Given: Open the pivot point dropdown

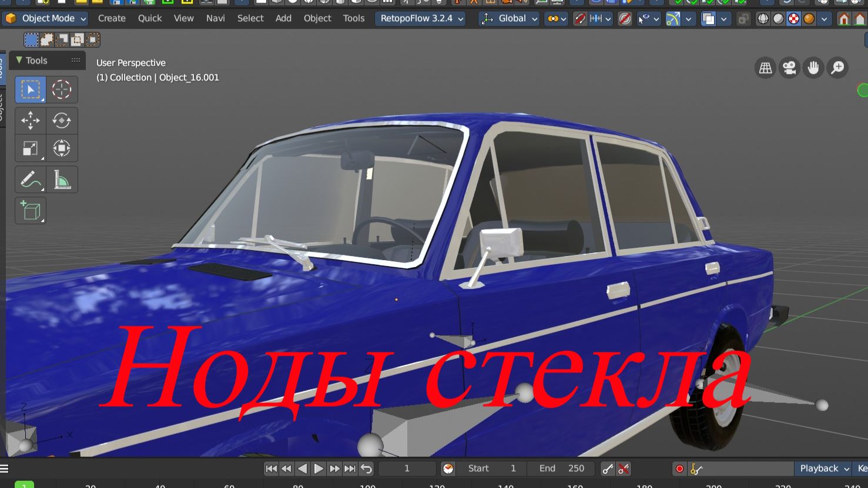Looking at the screenshot, I should 556,19.
